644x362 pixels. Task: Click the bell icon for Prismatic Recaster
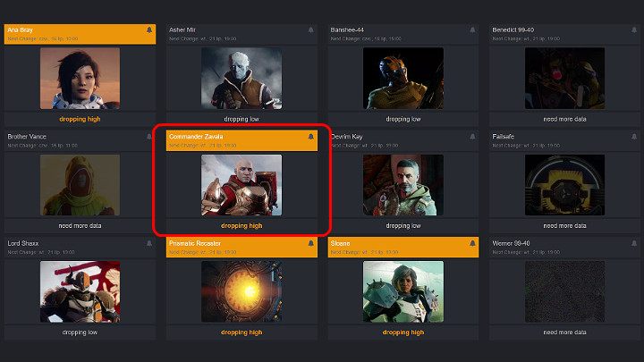[310, 243]
